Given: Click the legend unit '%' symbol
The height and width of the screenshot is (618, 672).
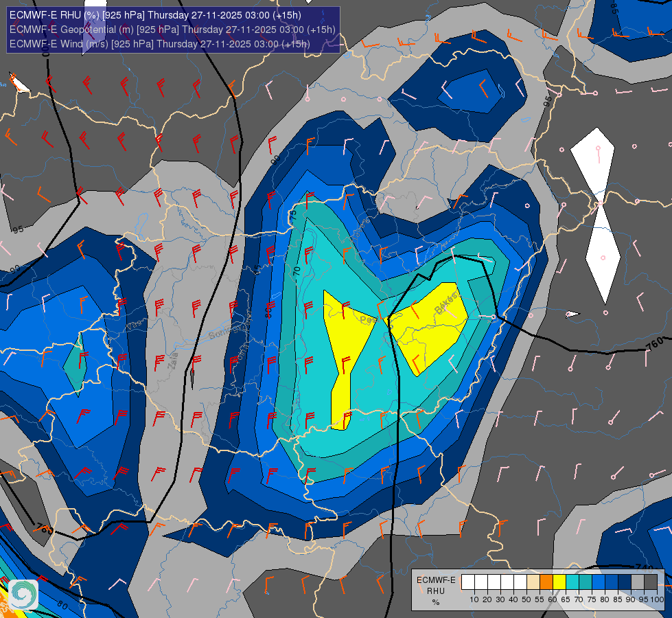Looking at the screenshot, I should coord(436,602).
